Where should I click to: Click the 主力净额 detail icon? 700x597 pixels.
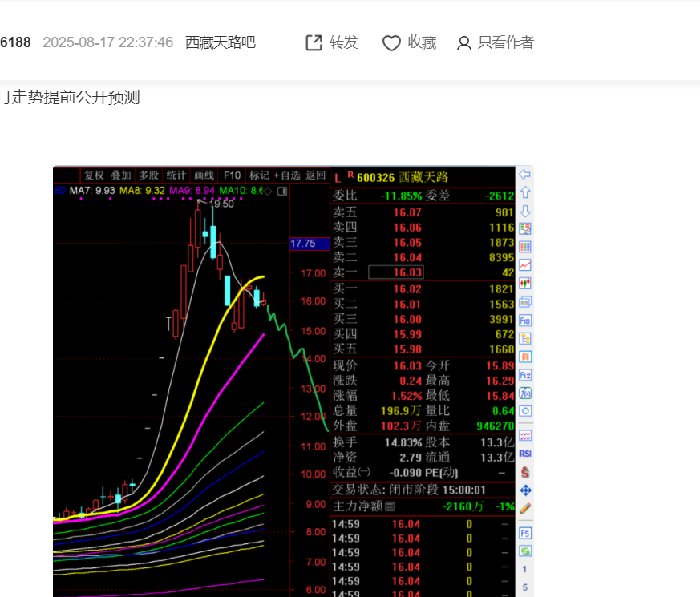[x=390, y=506]
